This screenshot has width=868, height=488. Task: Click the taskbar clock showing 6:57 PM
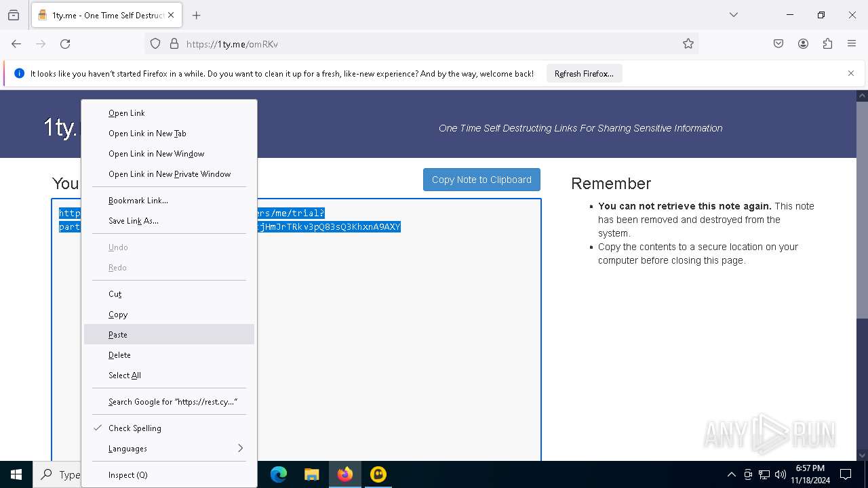(810, 474)
